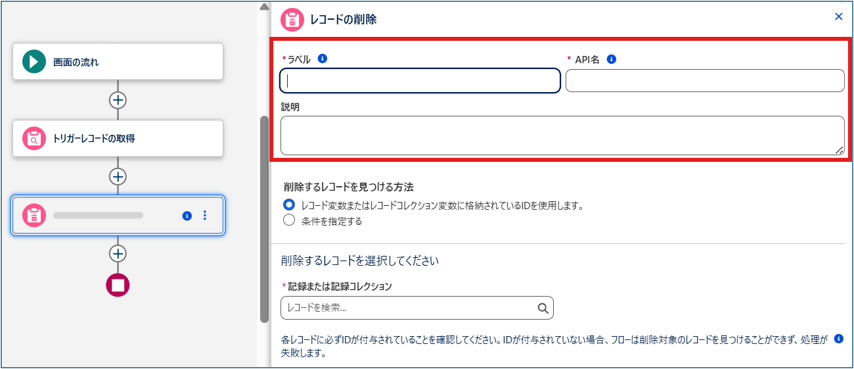Image resolution: width=854 pixels, height=369 pixels.
Task: Click the トリガーレコードの取得 element card
Action: pos(118,138)
